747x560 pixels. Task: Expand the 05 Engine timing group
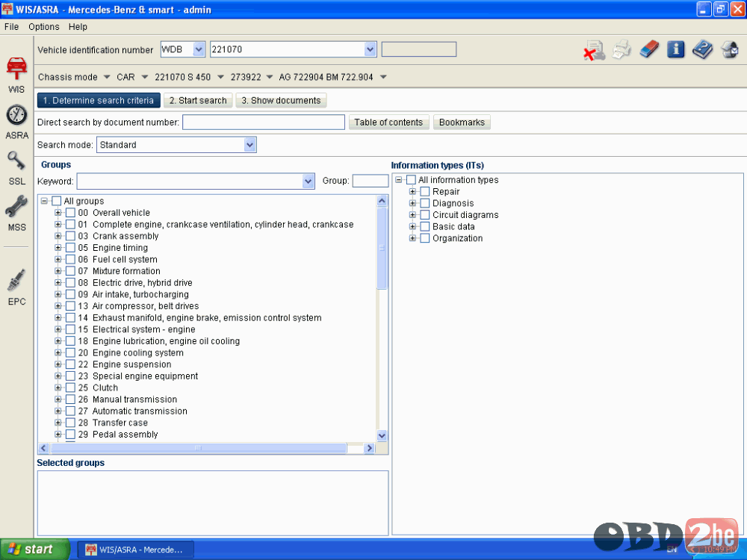[58, 248]
